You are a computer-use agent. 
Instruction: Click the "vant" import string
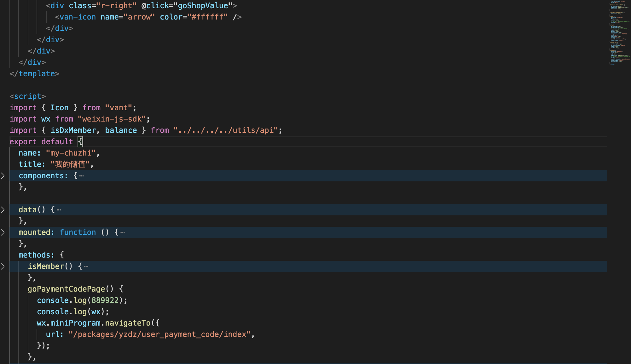coord(119,108)
